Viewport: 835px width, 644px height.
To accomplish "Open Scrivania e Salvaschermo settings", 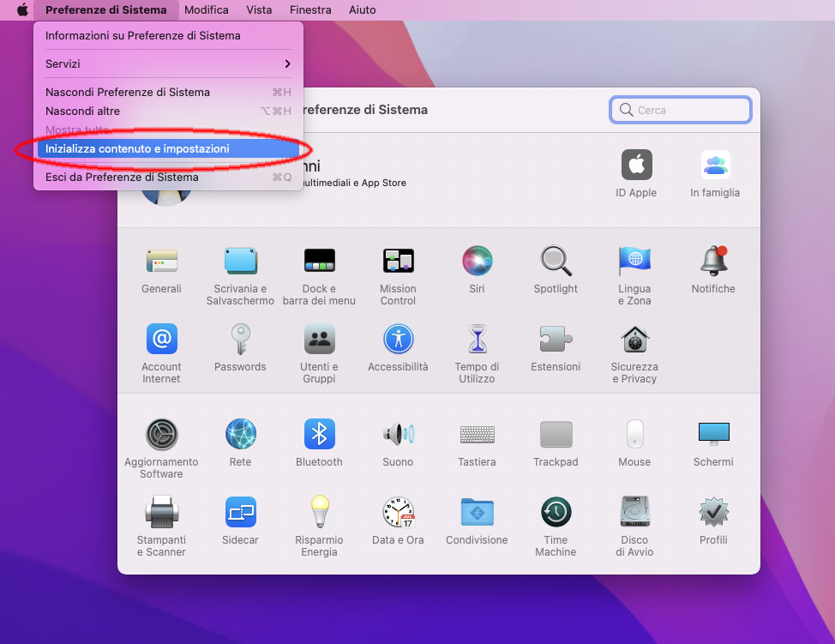I will 240,261.
